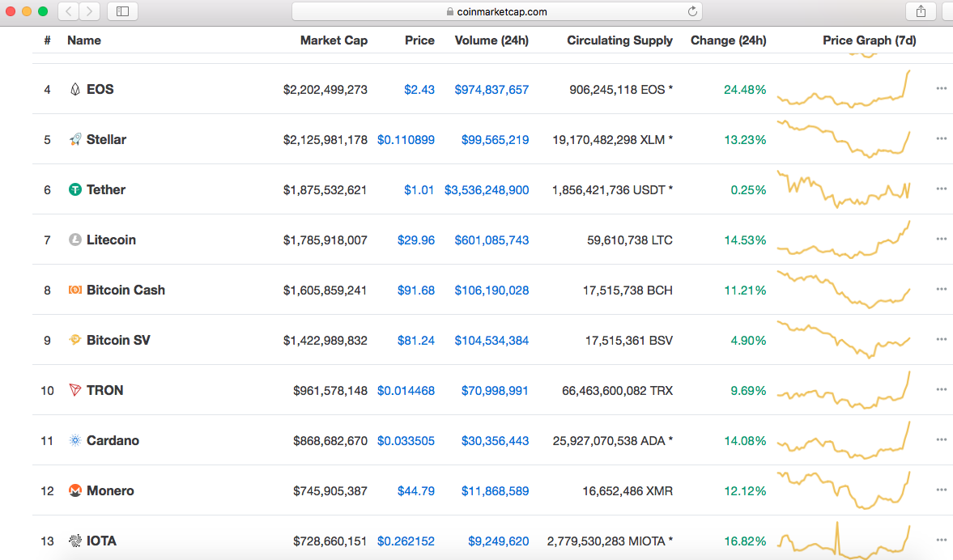953x560 pixels.
Task: Open the more options menu for Monero
Action: tap(942, 490)
